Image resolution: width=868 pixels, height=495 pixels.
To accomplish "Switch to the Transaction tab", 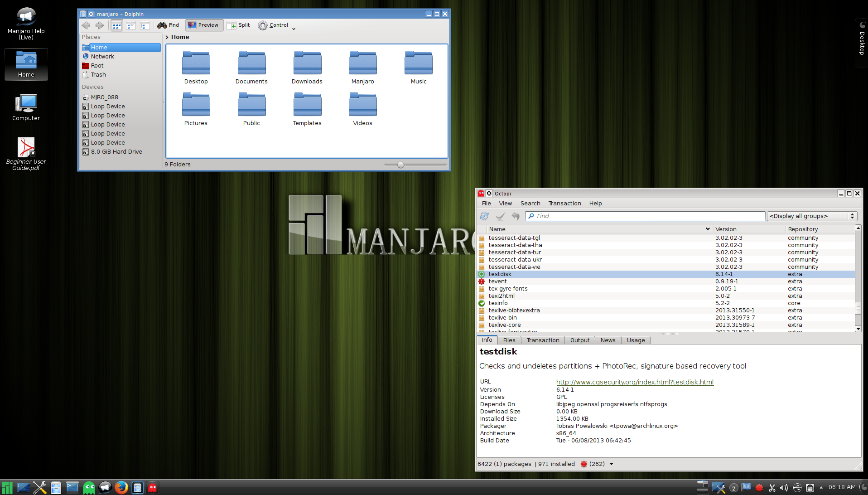I will pos(543,340).
